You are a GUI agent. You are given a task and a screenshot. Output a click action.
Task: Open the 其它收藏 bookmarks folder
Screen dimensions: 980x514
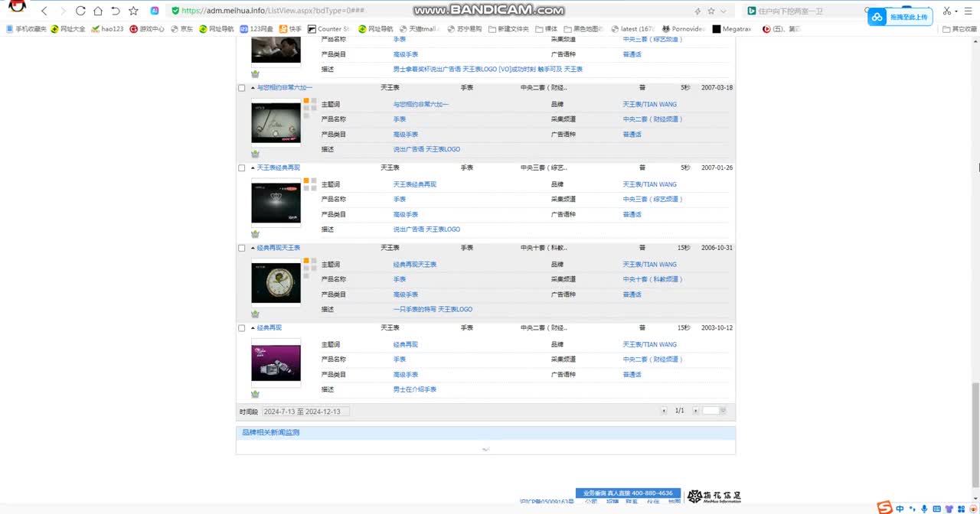[960, 29]
